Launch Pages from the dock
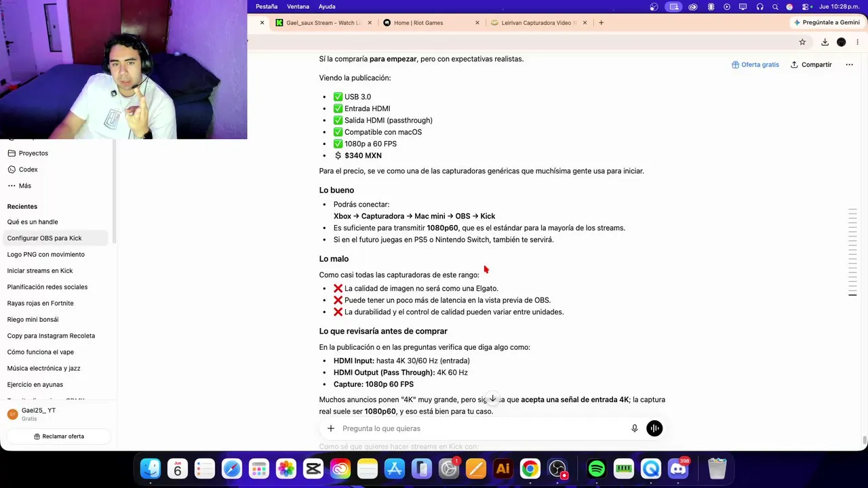This screenshot has width=868, height=488. pos(476,468)
